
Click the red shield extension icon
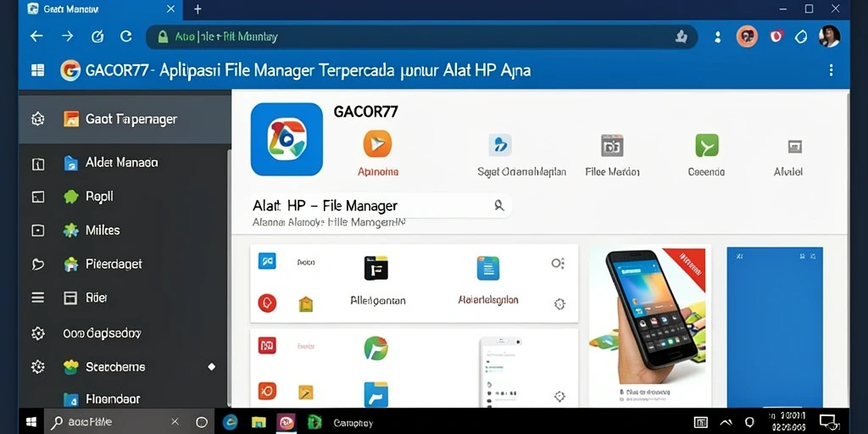tap(776, 36)
